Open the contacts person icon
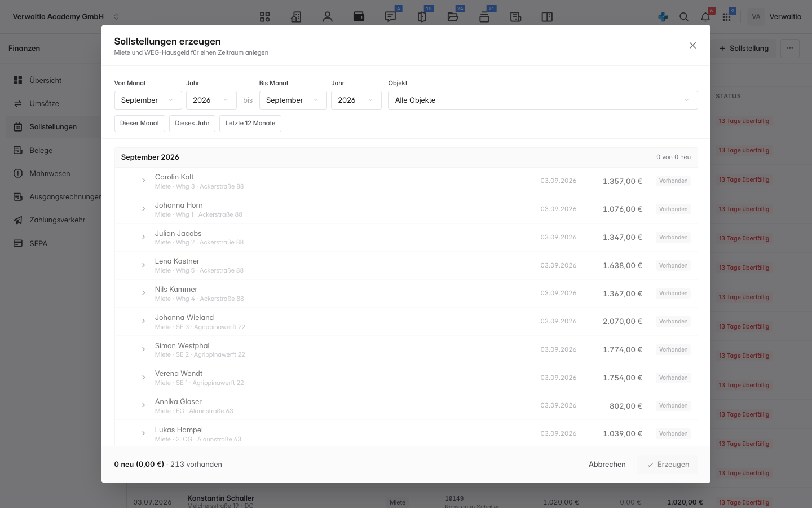Image resolution: width=812 pixels, height=508 pixels. coord(328,17)
